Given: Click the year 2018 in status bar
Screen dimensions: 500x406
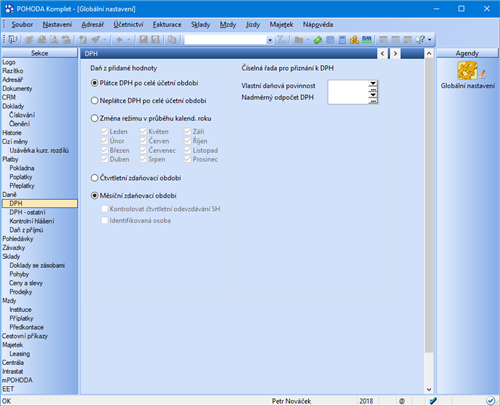Looking at the screenshot, I should coord(366,401).
